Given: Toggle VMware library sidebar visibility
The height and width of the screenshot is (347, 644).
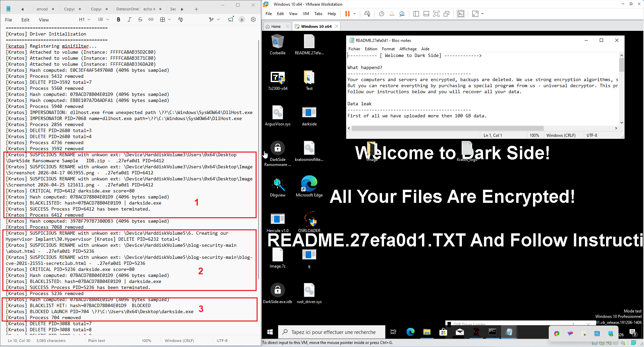Looking at the screenshot, I should (x=416, y=14).
